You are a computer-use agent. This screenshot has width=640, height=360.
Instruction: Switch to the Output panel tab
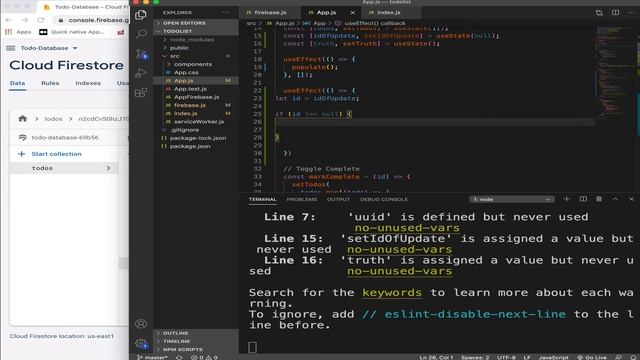click(338, 199)
